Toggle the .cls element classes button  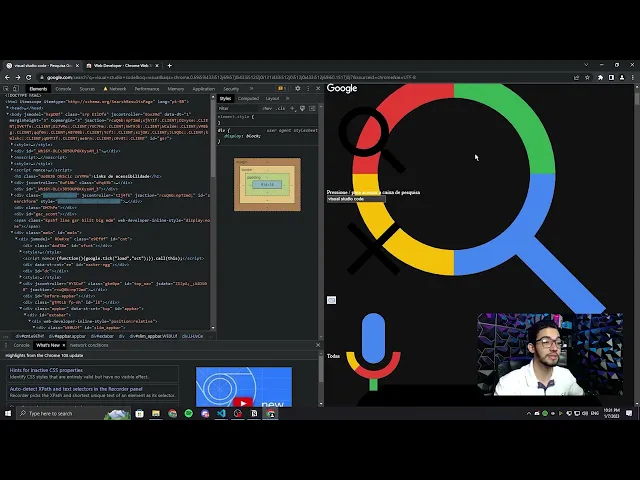[x=281, y=108]
